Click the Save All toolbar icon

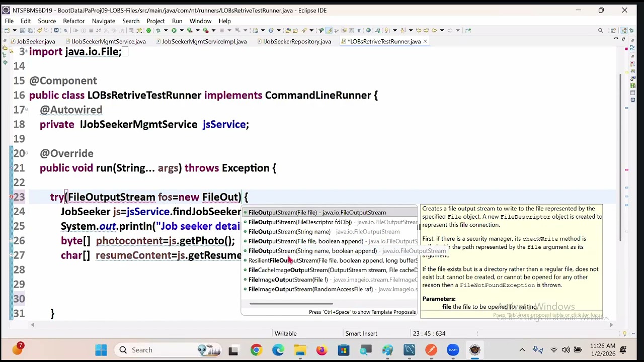[x=30, y=30]
